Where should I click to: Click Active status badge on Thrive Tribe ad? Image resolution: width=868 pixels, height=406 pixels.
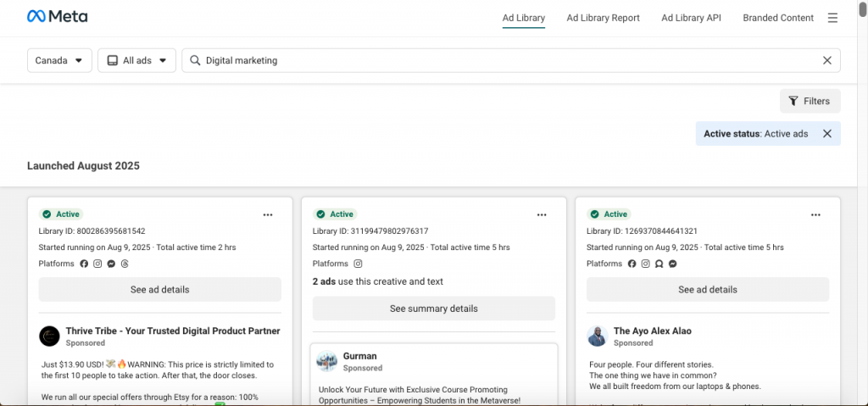click(x=61, y=214)
